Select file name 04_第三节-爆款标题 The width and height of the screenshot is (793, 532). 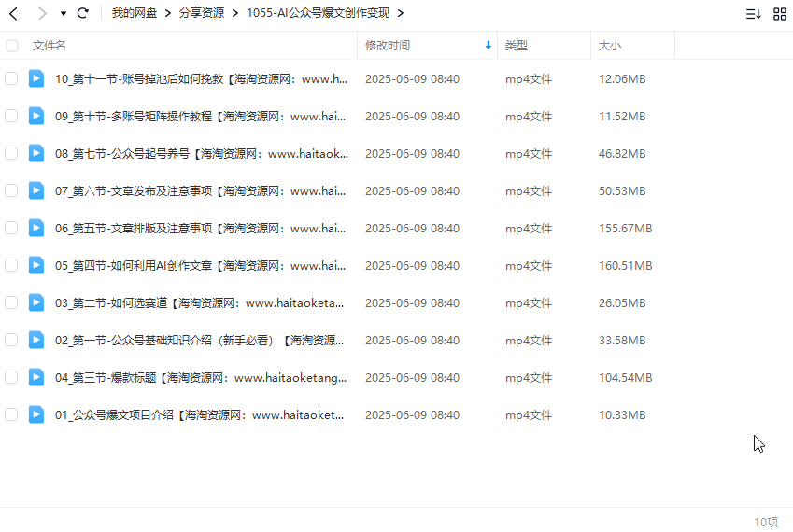coord(201,378)
